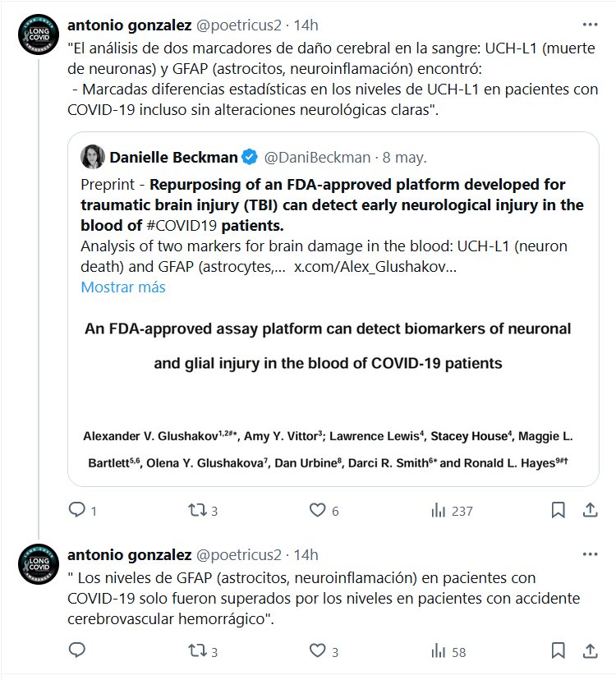Reply to the first tweet
The width and height of the screenshot is (616, 680).
click(x=78, y=510)
